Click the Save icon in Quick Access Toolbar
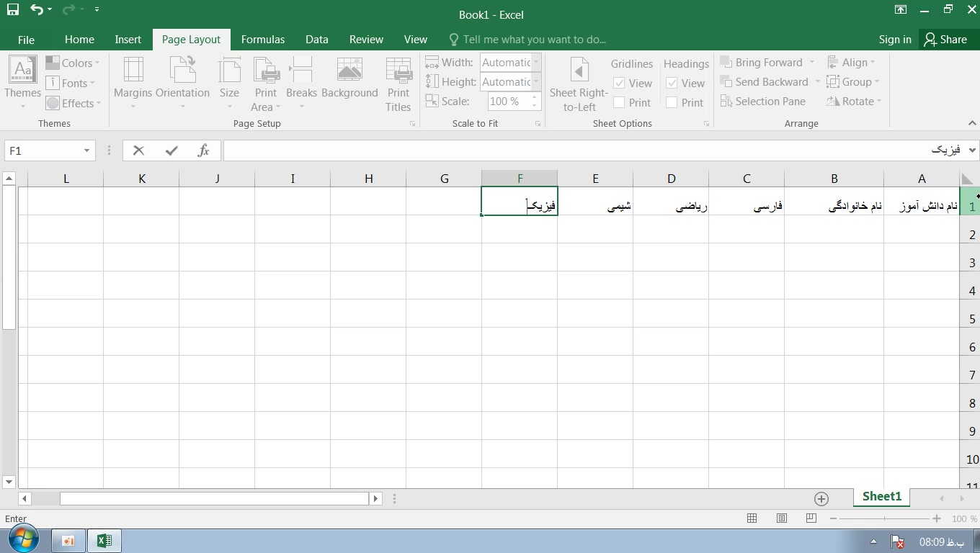Image resolution: width=980 pixels, height=553 pixels. click(13, 9)
